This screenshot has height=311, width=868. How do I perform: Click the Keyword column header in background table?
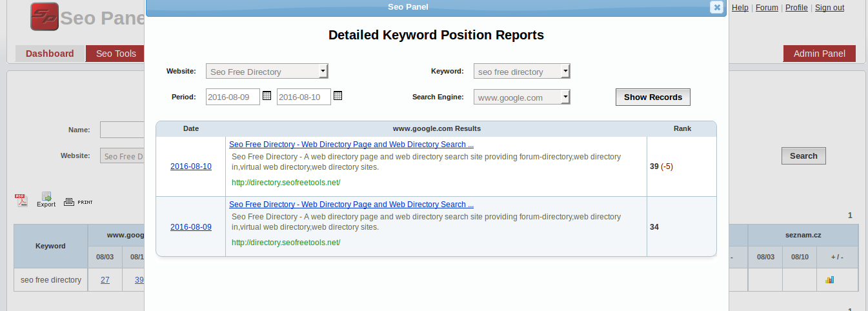[x=51, y=246]
